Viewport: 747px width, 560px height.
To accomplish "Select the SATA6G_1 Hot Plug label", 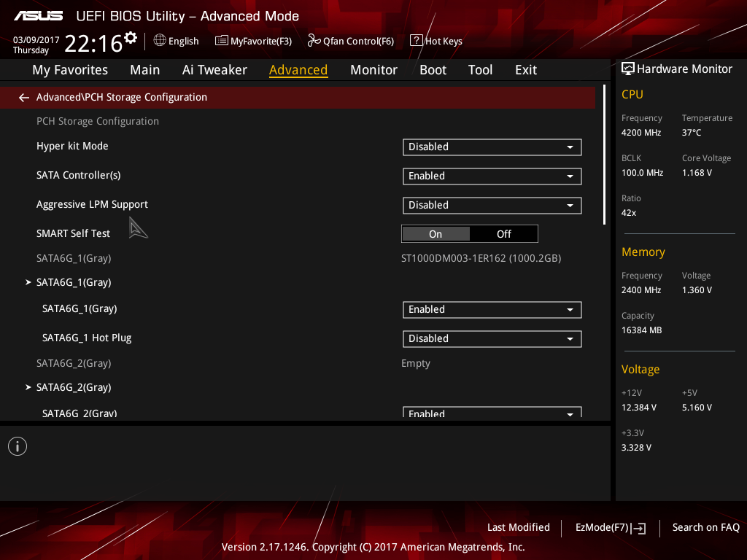I will click(87, 338).
